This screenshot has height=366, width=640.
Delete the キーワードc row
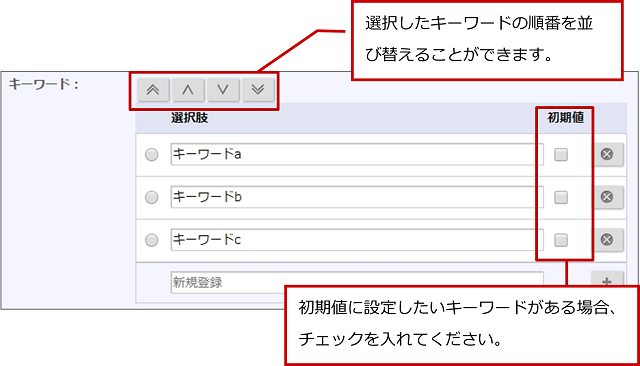click(608, 240)
